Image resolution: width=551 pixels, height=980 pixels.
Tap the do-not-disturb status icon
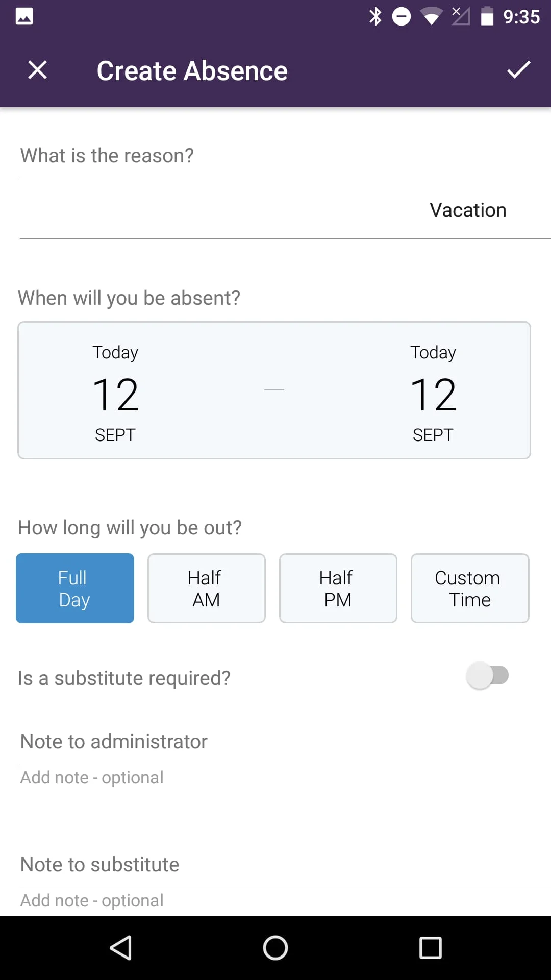[x=402, y=17]
